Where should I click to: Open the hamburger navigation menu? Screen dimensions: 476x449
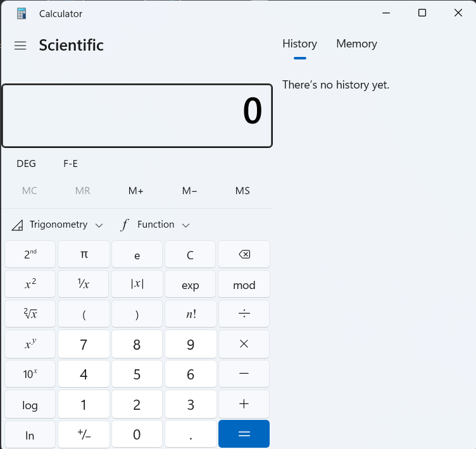pos(20,46)
